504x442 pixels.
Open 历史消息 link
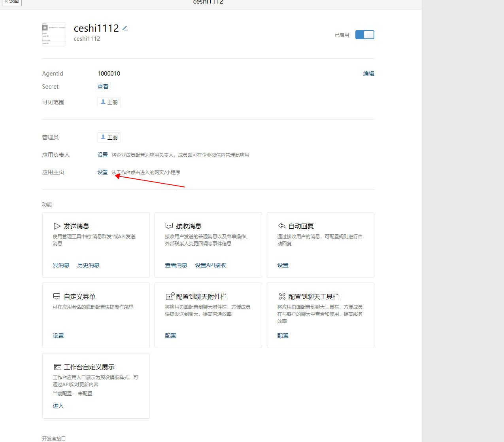coord(88,265)
